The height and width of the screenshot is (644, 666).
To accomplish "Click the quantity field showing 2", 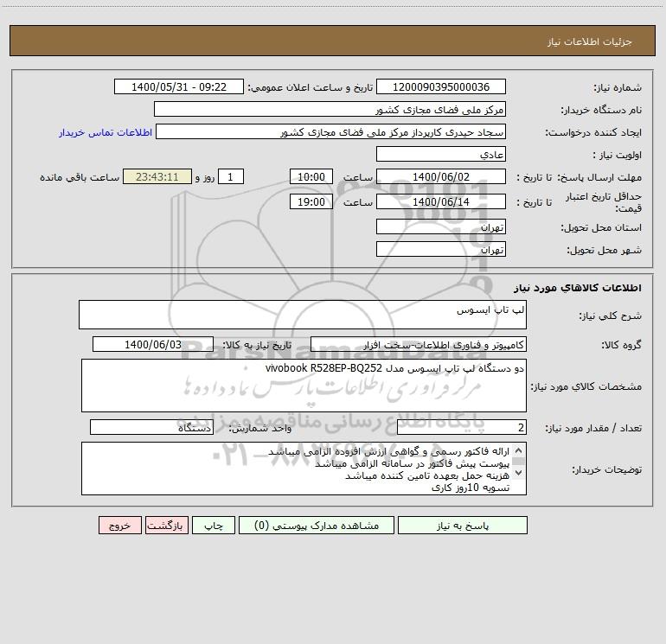I will pos(462,427).
